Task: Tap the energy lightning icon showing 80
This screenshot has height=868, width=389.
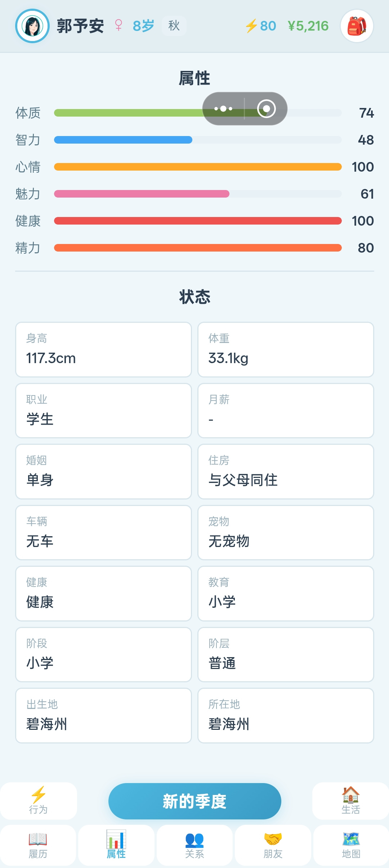Action: click(x=251, y=26)
